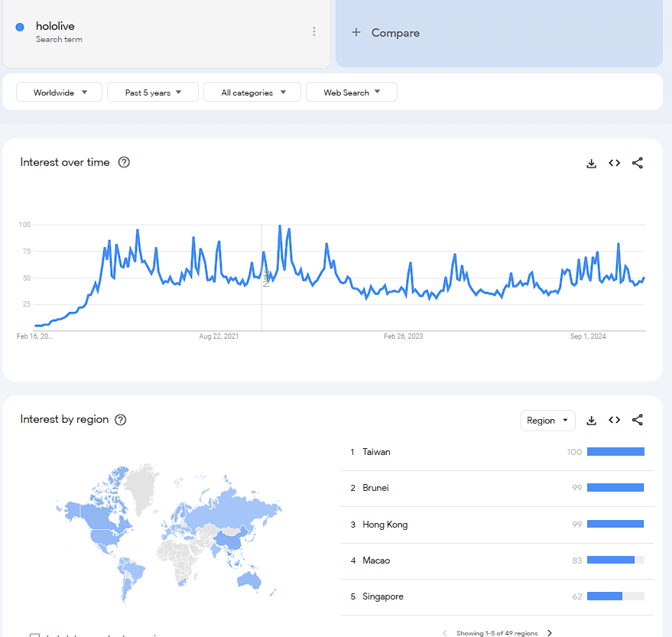
Task: Embed the Interest over time chart
Action: [x=614, y=163]
